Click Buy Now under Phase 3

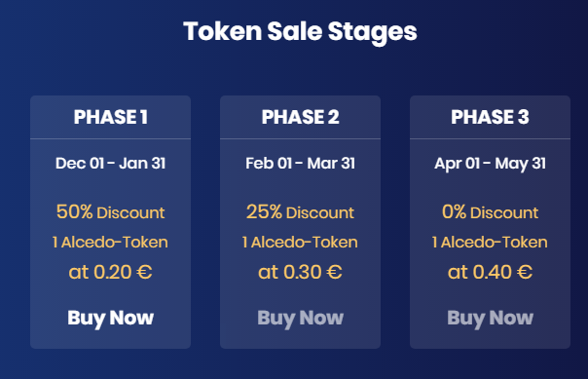click(490, 319)
